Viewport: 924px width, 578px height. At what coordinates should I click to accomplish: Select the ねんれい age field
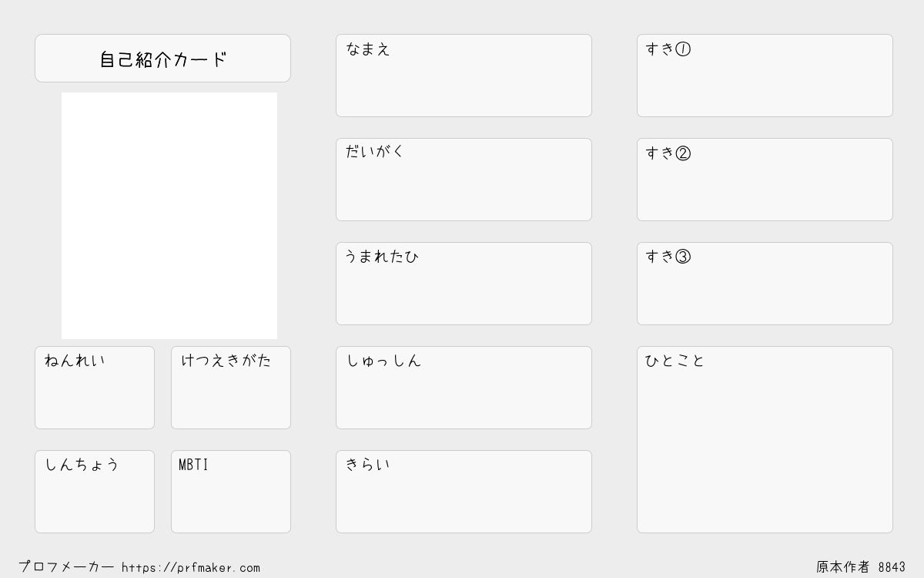[x=95, y=388]
